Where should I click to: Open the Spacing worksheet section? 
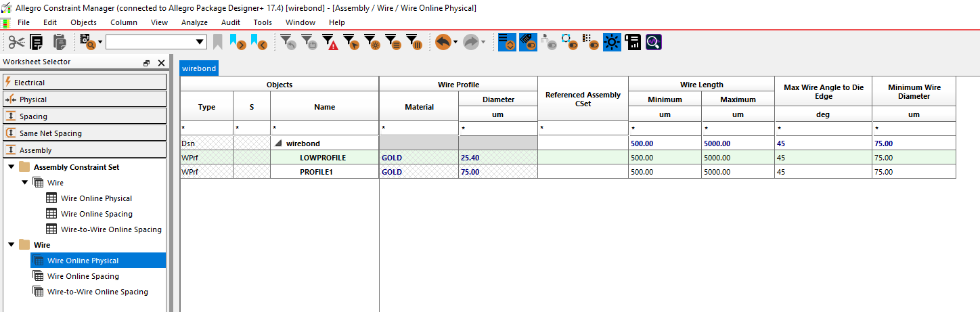[85, 116]
